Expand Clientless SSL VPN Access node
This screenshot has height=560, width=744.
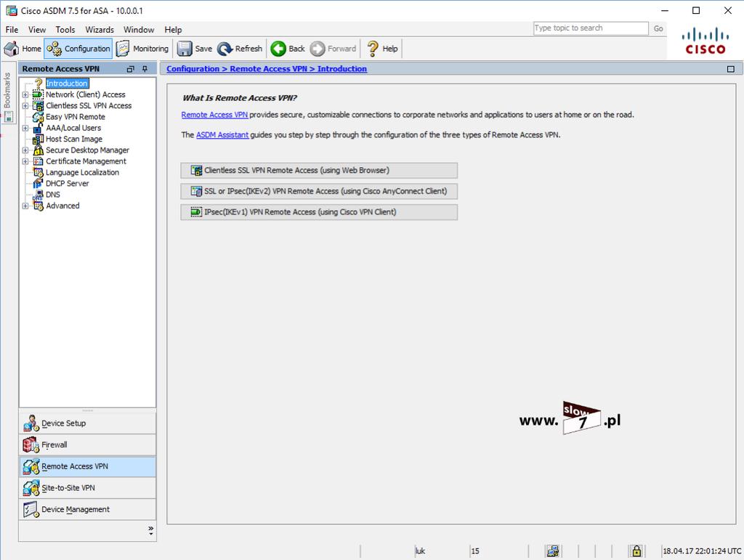[x=25, y=106]
